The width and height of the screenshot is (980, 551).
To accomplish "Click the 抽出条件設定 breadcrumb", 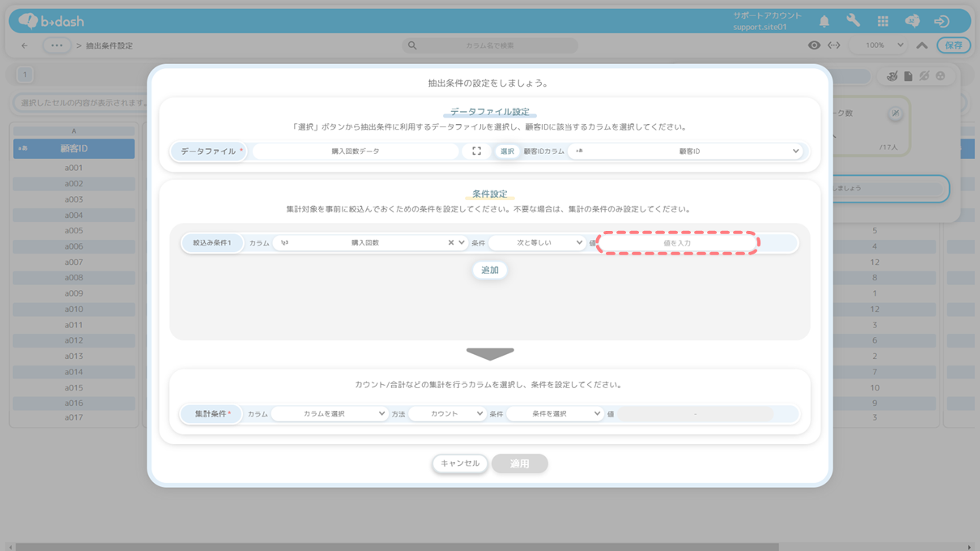I will [x=109, y=45].
